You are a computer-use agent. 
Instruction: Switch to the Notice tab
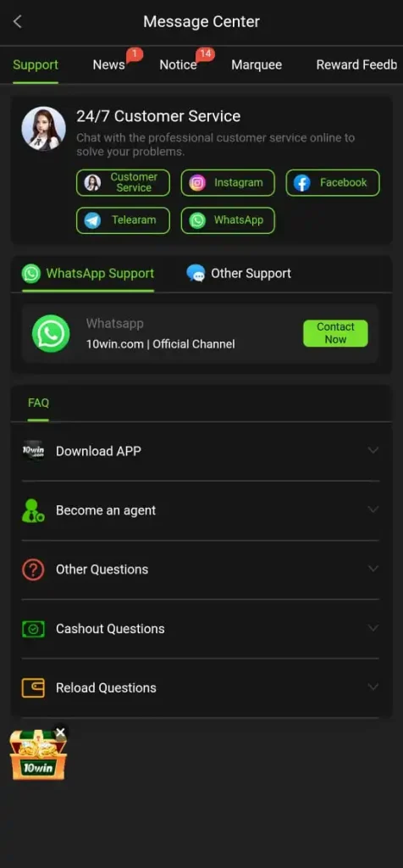(178, 64)
